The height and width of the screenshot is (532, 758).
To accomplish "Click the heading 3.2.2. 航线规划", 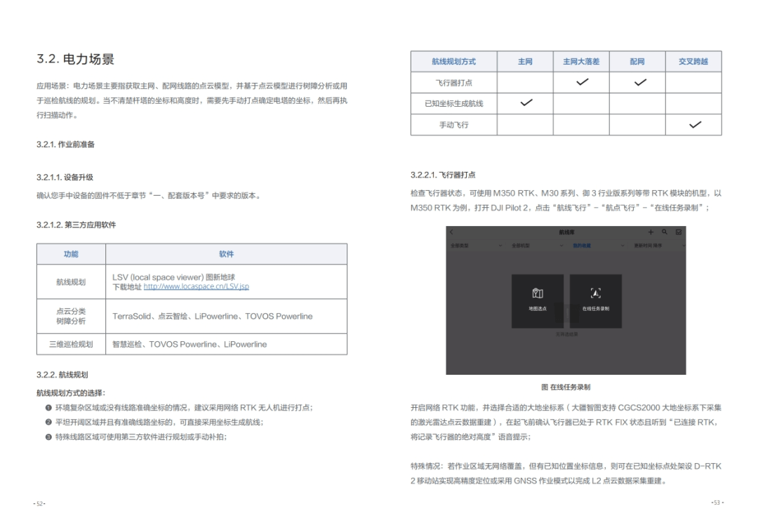I will 62,375.
